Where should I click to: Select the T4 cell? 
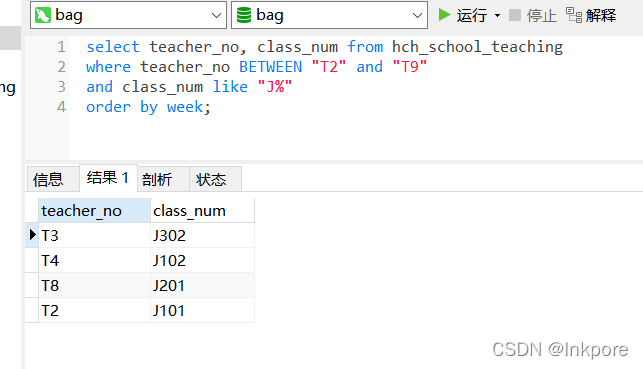tap(94, 260)
